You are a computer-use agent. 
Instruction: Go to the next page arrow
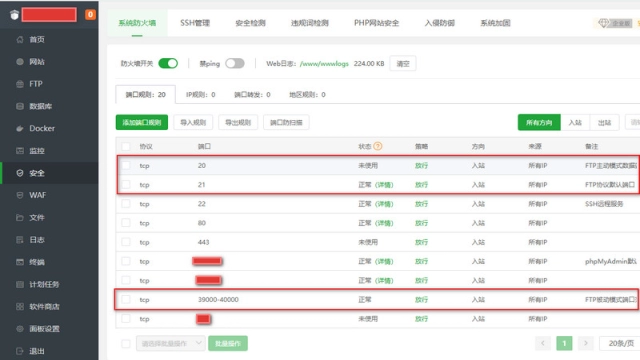[586, 343]
